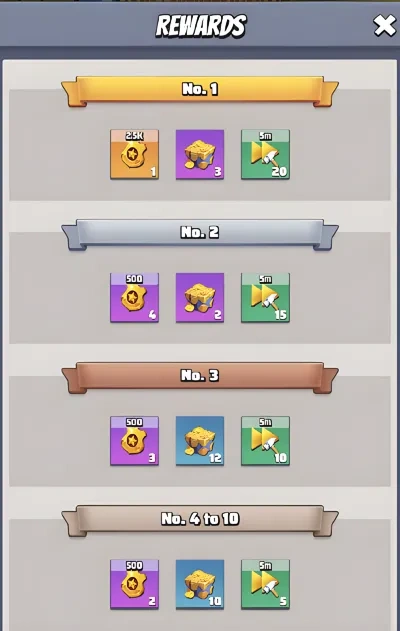Select the 5m speedup reward with quantity 15
400x631 pixels.
(x=265, y=297)
